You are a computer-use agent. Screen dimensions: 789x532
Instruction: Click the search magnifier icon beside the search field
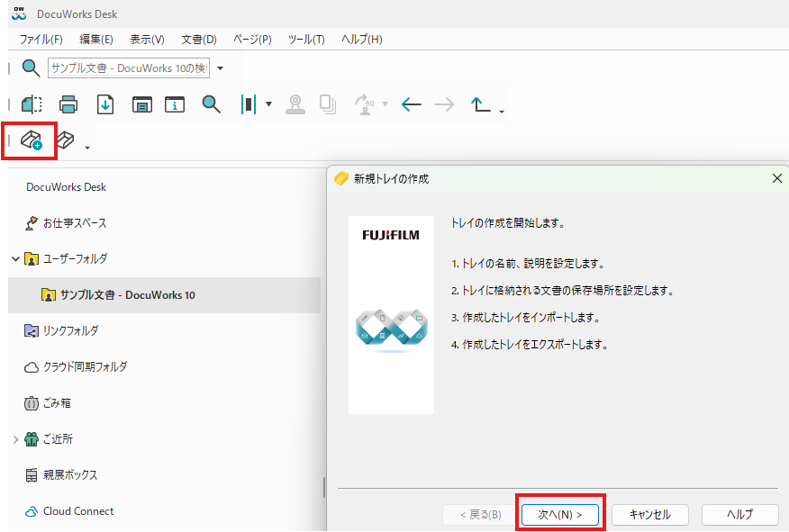[x=31, y=68]
